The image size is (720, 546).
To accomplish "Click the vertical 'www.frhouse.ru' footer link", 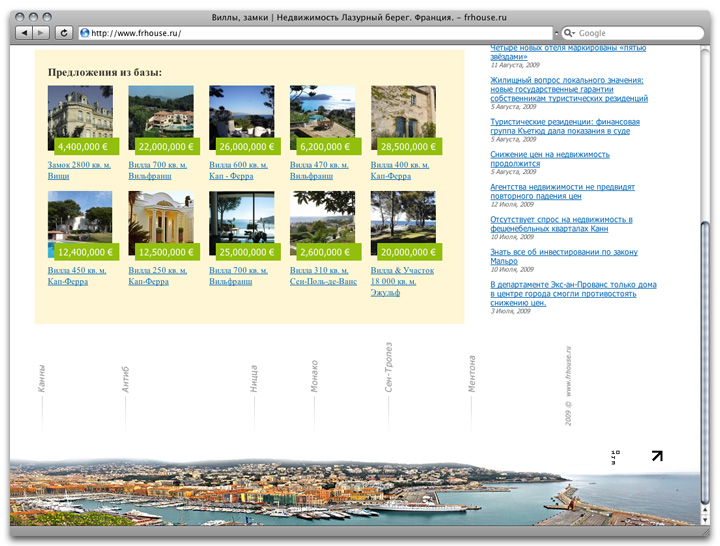I will coord(567,371).
